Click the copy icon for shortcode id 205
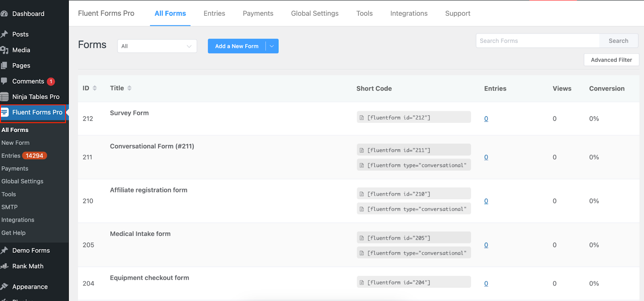Screen dimensions: 644x301 point(361,238)
